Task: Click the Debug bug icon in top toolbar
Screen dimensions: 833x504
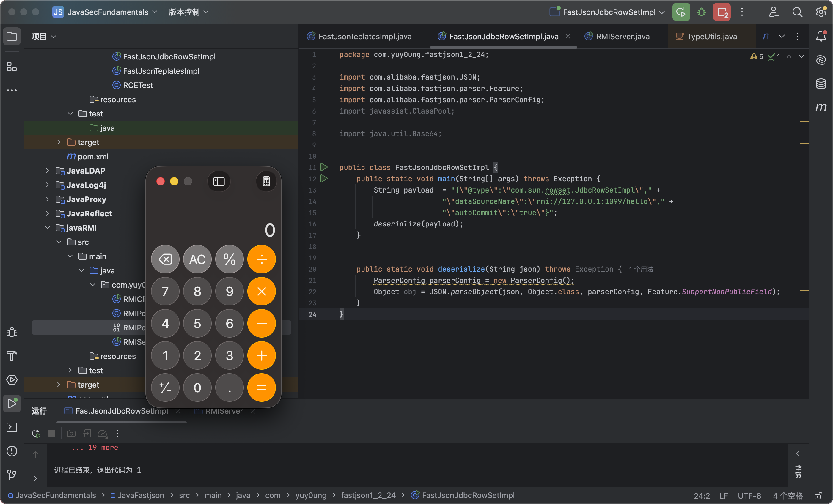Action: [x=701, y=12]
